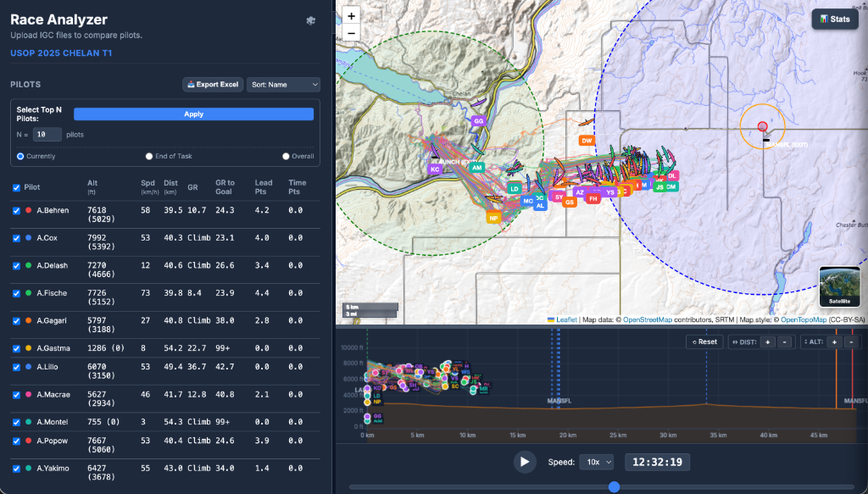This screenshot has height=494, width=868.
Task: Select the DL pilot marker on the map
Action: click(672, 175)
